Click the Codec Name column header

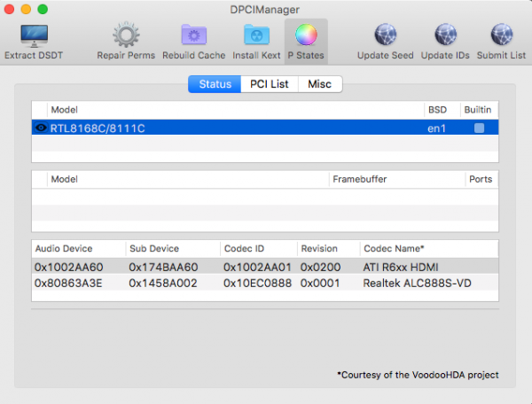(394, 248)
